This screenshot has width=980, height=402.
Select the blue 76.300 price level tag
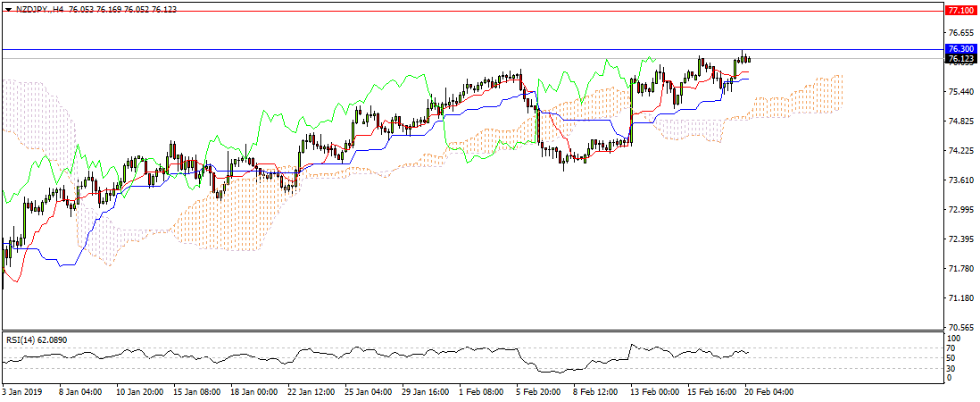coord(959,49)
